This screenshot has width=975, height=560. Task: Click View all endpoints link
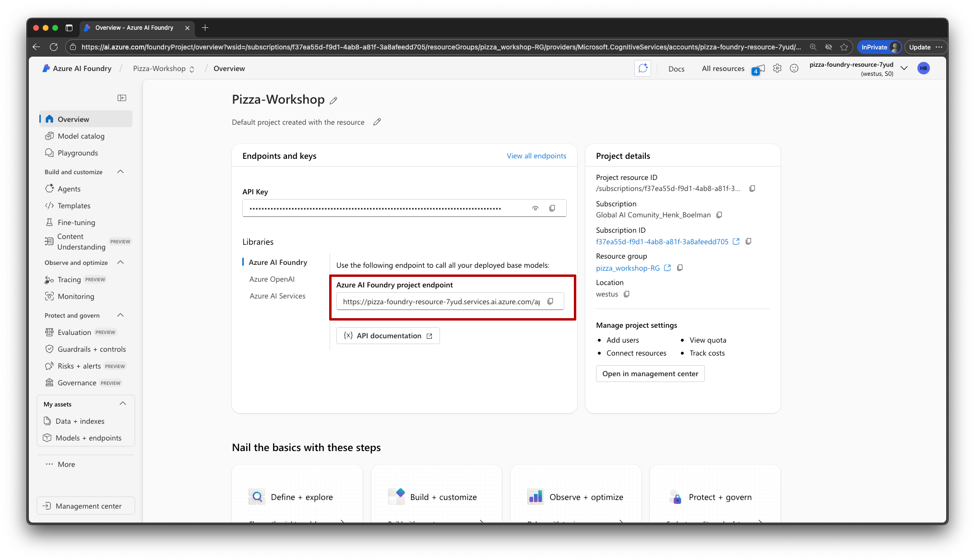click(536, 156)
